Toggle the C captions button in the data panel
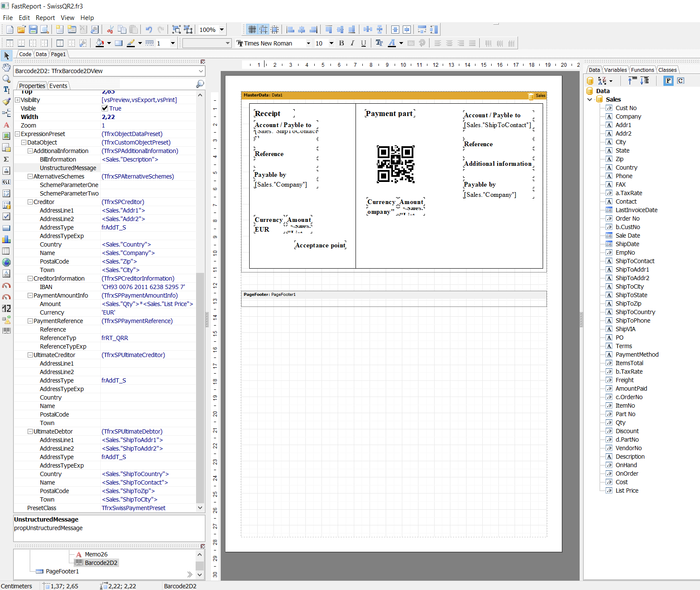Screen dimensions: 700x590 tap(680, 81)
